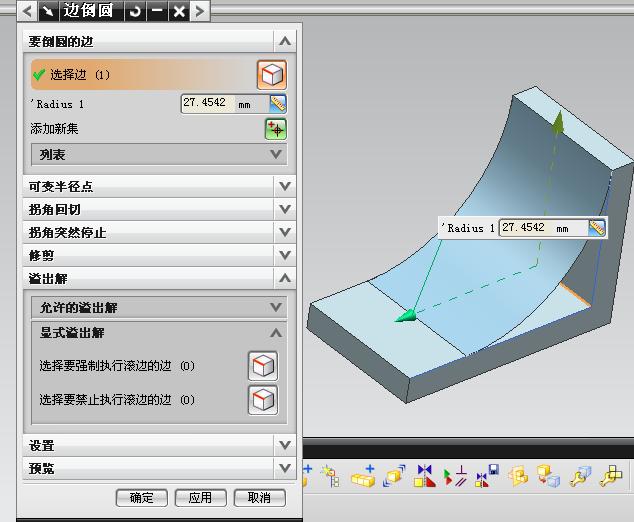Screen dimensions: 634x522
Task: Click the wrench with stacked cubes icon
Action: point(611,476)
